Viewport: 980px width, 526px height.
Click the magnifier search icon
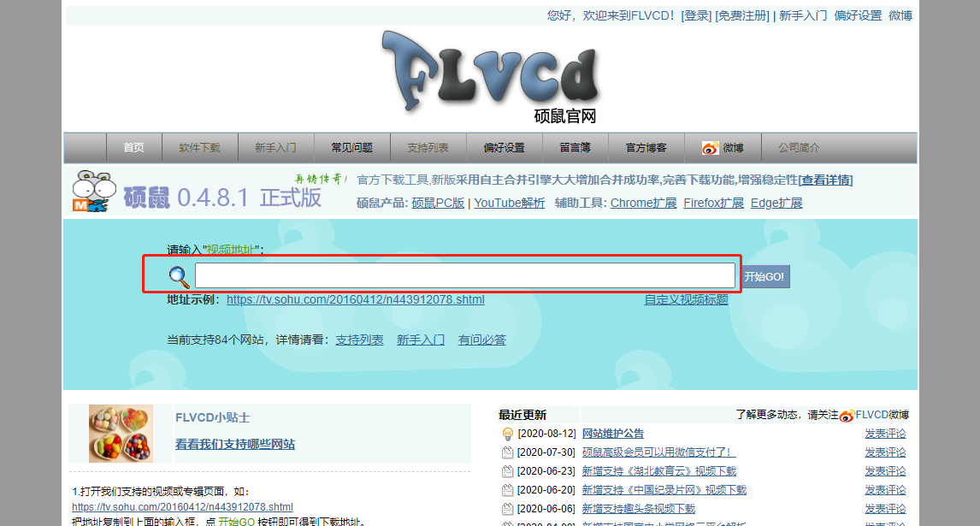179,275
